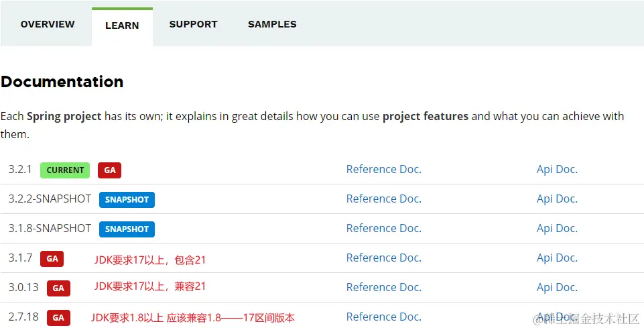Open Reference Doc. for version 2.7.18

point(383,317)
